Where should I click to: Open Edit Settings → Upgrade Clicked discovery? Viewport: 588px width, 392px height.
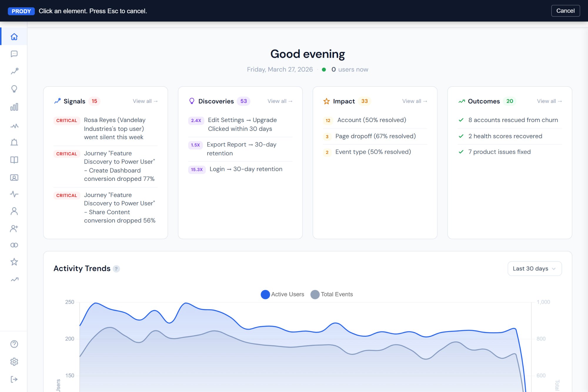pyautogui.click(x=240, y=124)
